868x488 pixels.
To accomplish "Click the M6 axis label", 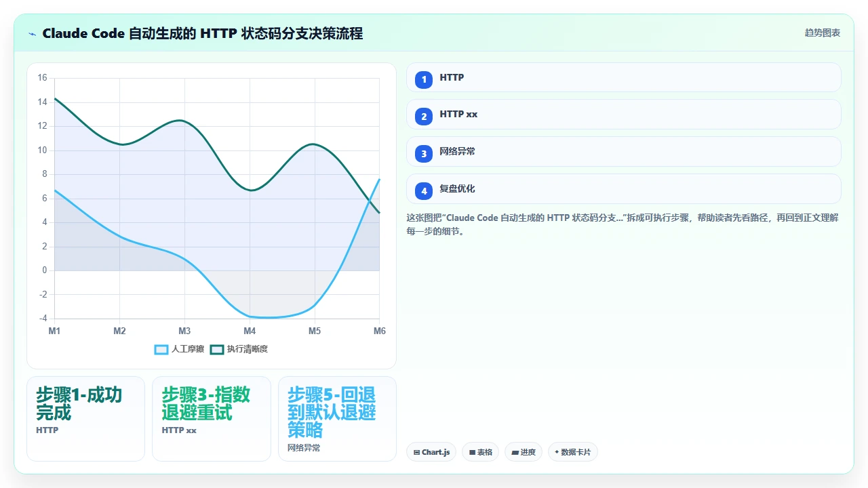I will [380, 331].
